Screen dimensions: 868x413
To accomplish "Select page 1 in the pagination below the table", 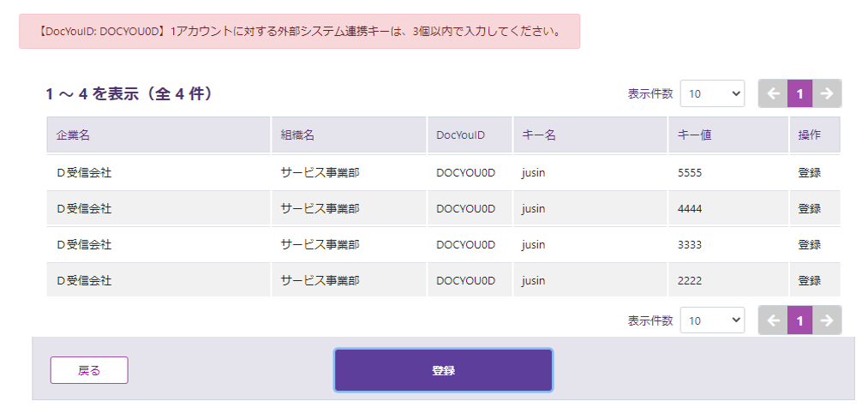I will pos(799,320).
